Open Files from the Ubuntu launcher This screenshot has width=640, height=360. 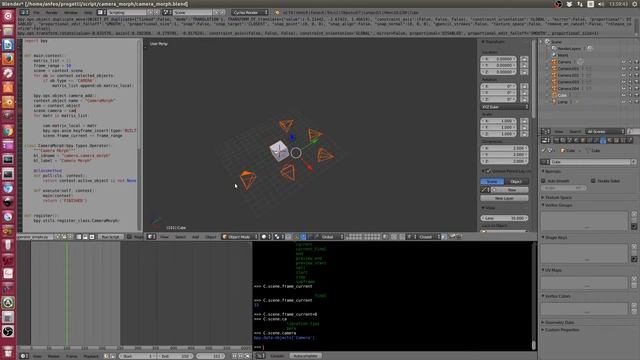pyautogui.click(x=8, y=31)
